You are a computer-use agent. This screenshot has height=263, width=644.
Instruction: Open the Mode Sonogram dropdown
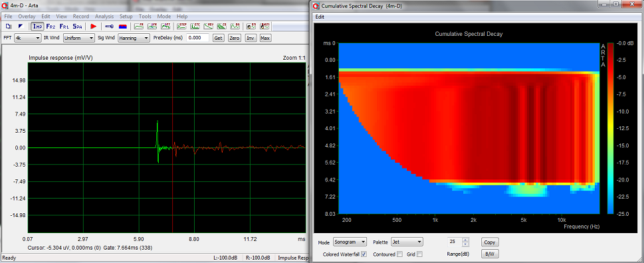(350, 242)
